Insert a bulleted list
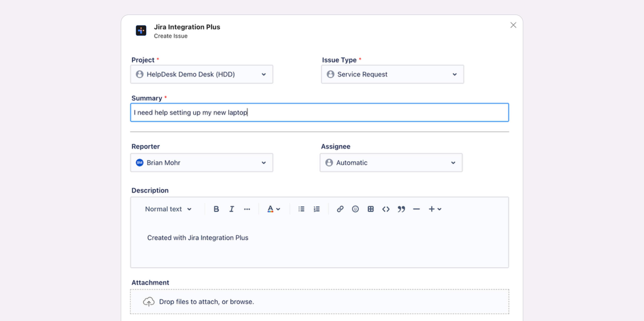644x321 pixels. tap(301, 209)
